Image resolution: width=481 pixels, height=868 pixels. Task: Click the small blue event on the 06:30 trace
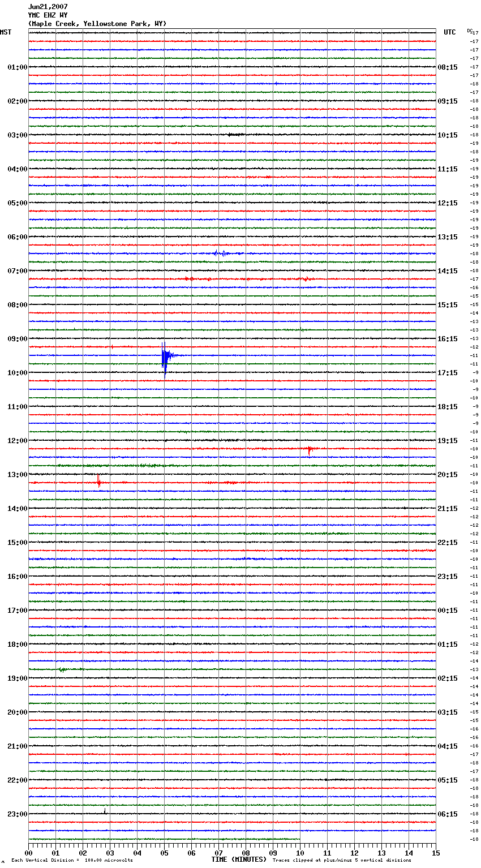coord(221,253)
